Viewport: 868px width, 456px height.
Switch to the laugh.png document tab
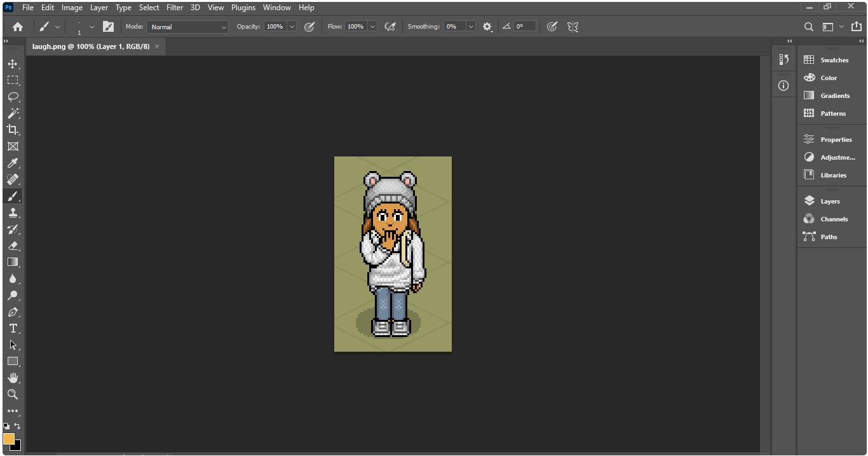[91, 46]
